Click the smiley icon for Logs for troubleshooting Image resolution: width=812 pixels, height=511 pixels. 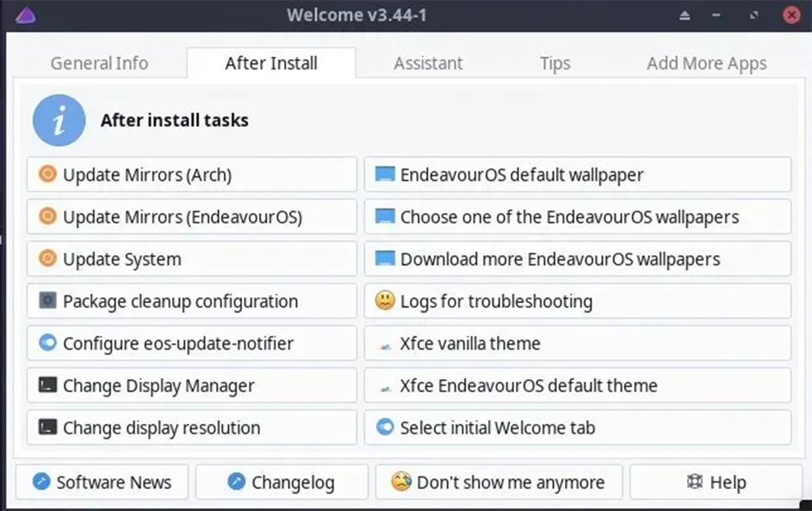point(385,301)
